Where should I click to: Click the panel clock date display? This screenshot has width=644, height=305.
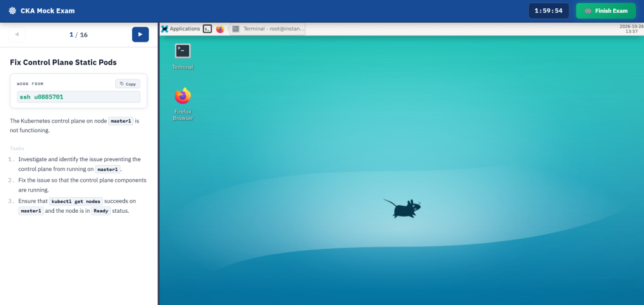pos(631,29)
